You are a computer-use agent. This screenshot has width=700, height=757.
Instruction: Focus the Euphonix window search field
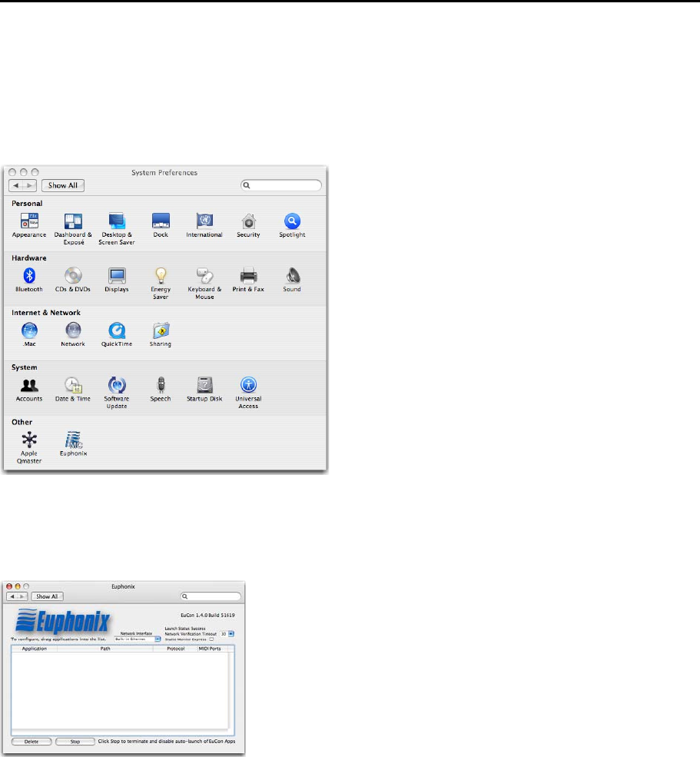(x=211, y=596)
